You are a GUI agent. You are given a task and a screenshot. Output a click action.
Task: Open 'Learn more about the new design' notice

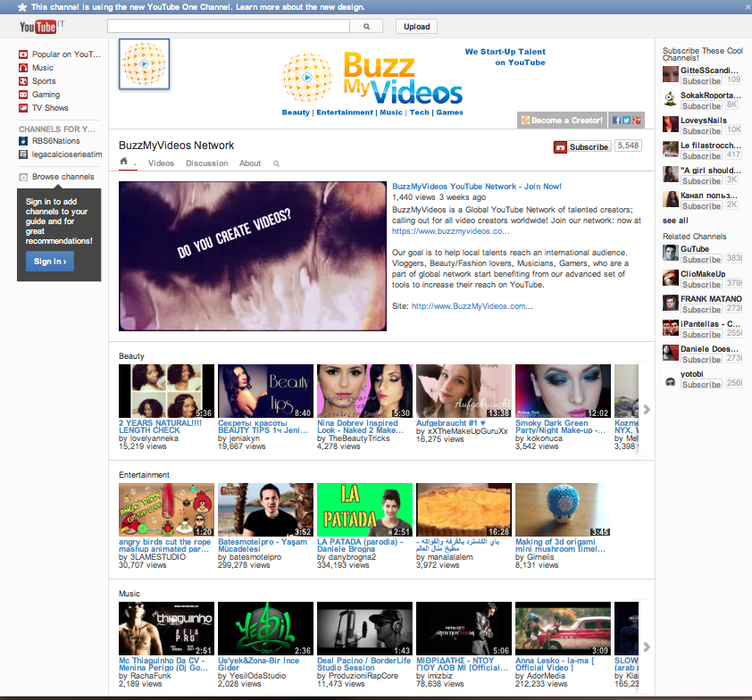coord(300,7)
